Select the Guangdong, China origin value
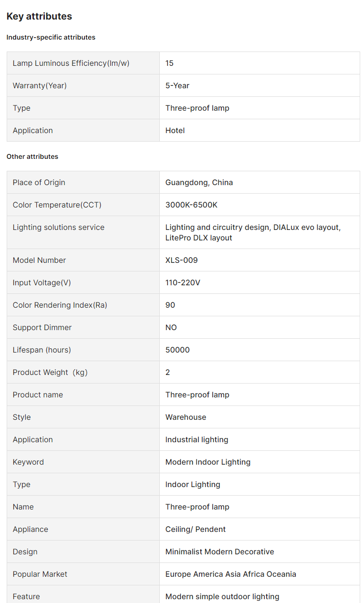The image size is (364, 603). 199,182
